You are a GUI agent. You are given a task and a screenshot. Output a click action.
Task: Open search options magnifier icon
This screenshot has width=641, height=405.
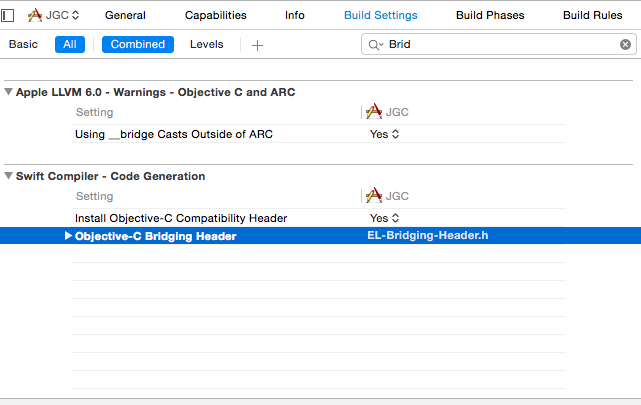375,45
